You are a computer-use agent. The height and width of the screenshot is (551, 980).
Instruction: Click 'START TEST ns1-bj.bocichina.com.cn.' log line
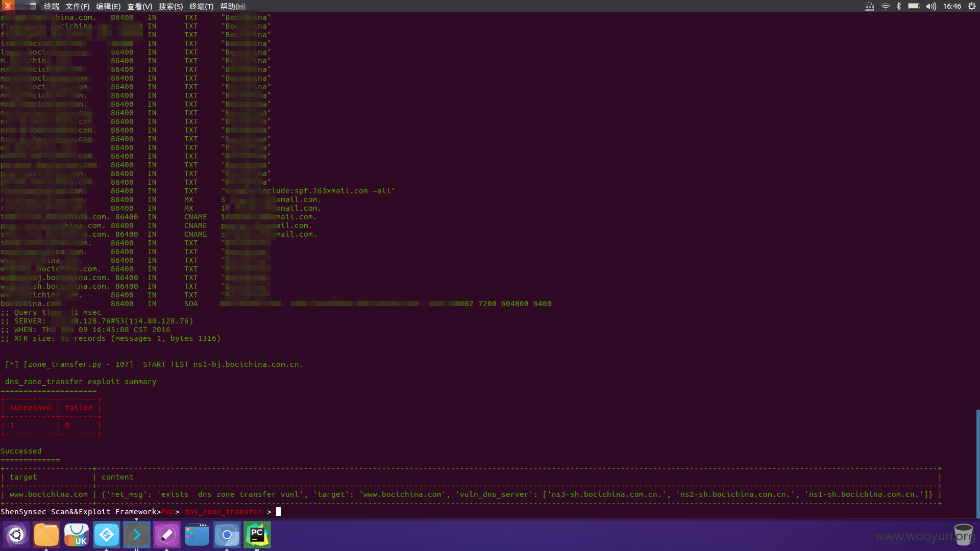[223, 364]
